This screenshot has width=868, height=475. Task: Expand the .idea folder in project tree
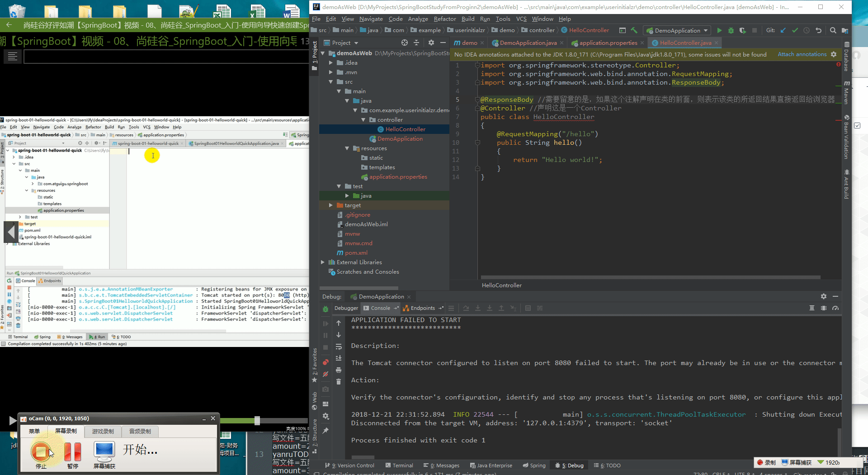tap(331, 63)
